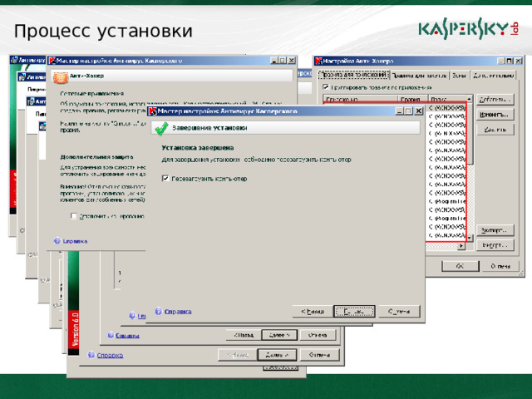Sort rules by Путь column header
This screenshot has height=399, width=532.
coord(447,99)
